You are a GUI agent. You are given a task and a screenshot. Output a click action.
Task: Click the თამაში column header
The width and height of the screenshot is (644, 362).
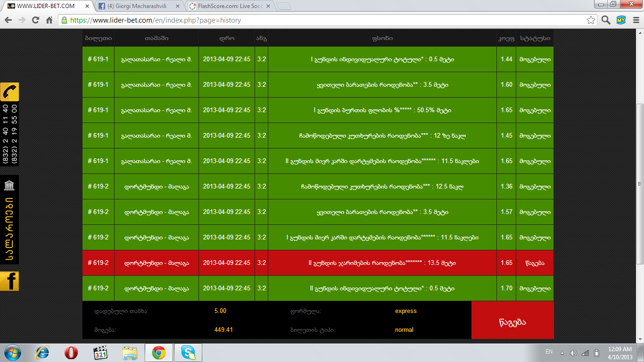[x=157, y=38]
